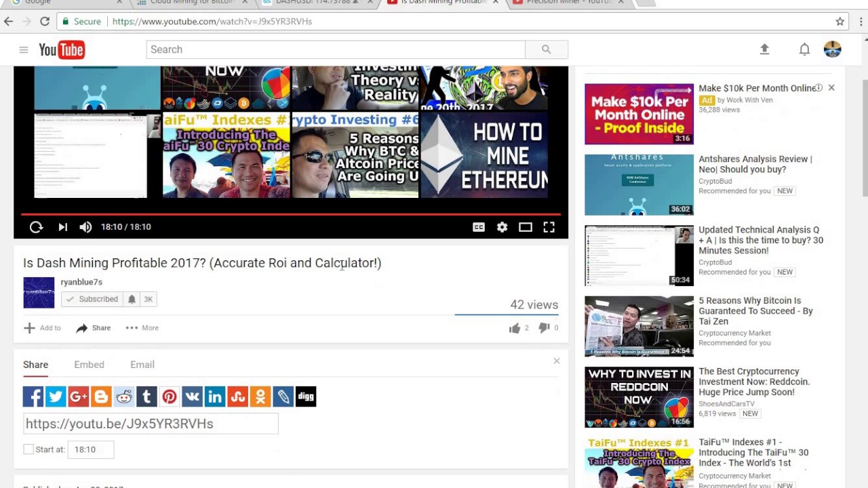Open the Add to playlist menu

coord(42,328)
